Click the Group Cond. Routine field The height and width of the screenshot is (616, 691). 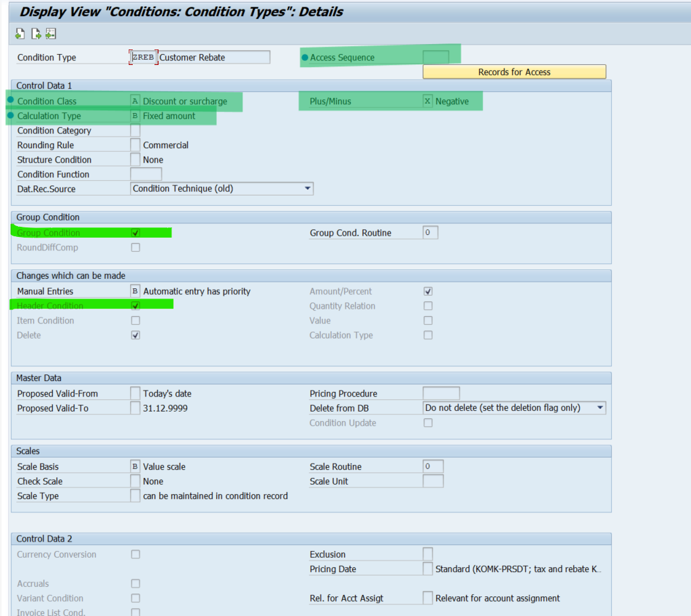tap(430, 232)
